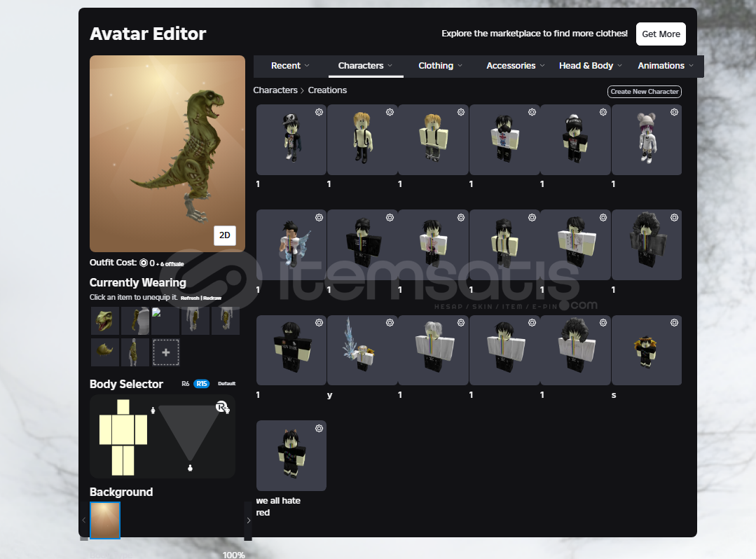Pick torso color on Body Selector figure
Viewport: 756px width, 559px height.
[123, 430]
